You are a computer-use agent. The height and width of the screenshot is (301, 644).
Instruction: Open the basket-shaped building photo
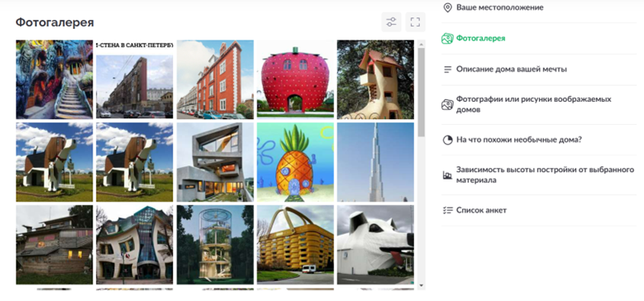295,245
